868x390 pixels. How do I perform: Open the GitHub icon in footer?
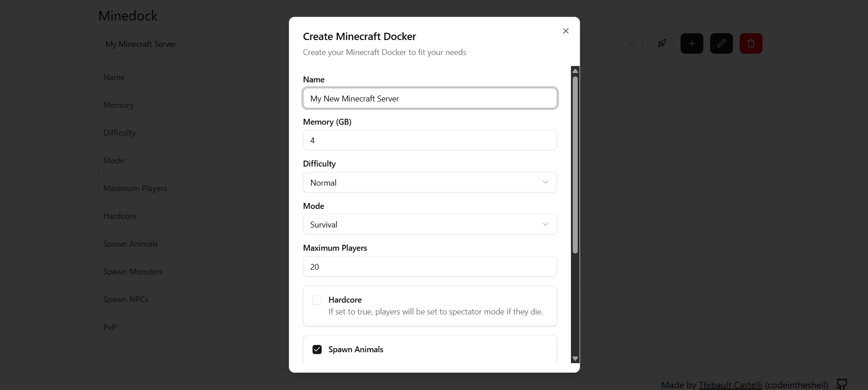(842, 384)
